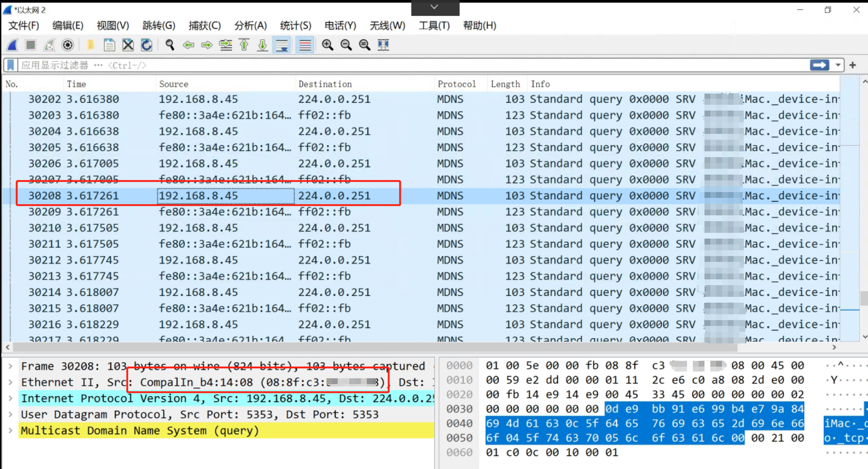This screenshot has width=868, height=469.
Task: Open the 电话(Y) menu
Action: pos(340,26)
